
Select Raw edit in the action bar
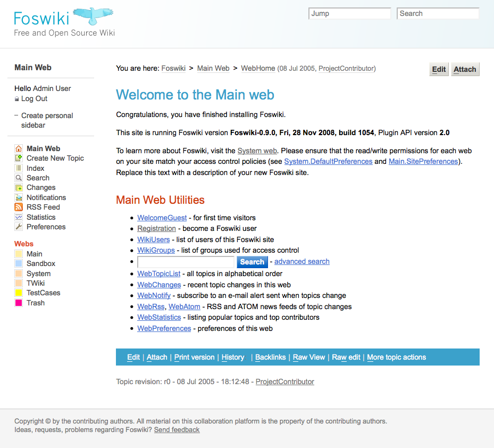coord(346,357)
